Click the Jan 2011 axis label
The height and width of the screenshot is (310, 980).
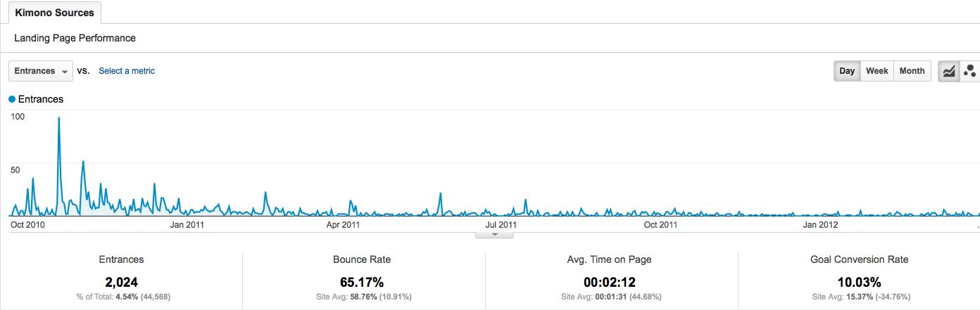tap(187, 225)
